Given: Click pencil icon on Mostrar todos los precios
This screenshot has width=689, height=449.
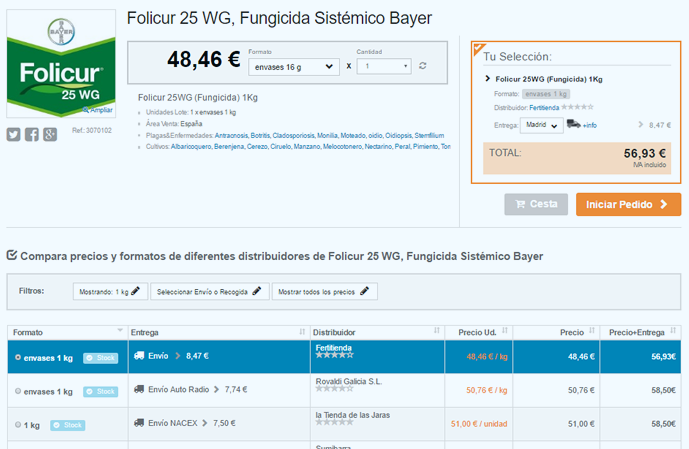Looking at the screenshot, I should tap(364, 291).
